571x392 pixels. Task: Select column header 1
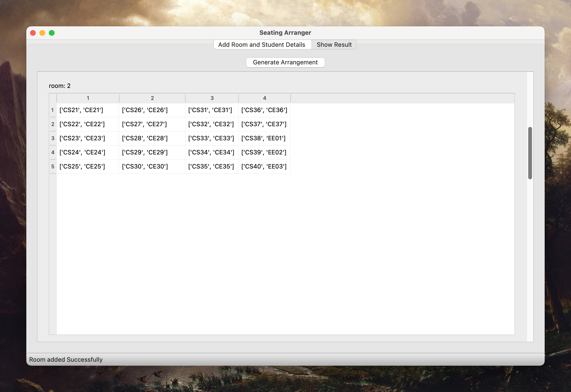(88, 98)
